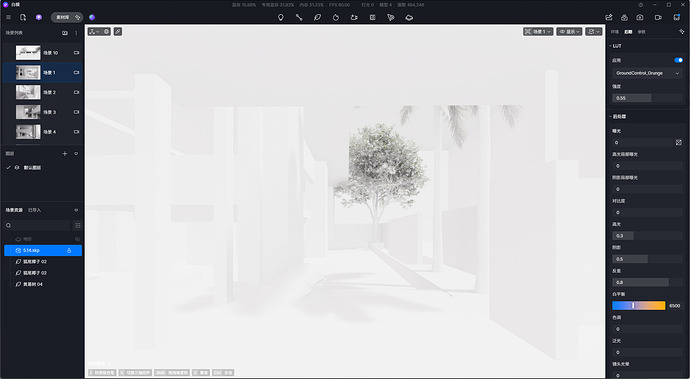Collapse the LUT section
Viewport: 690px width, 379px height.
610,46
